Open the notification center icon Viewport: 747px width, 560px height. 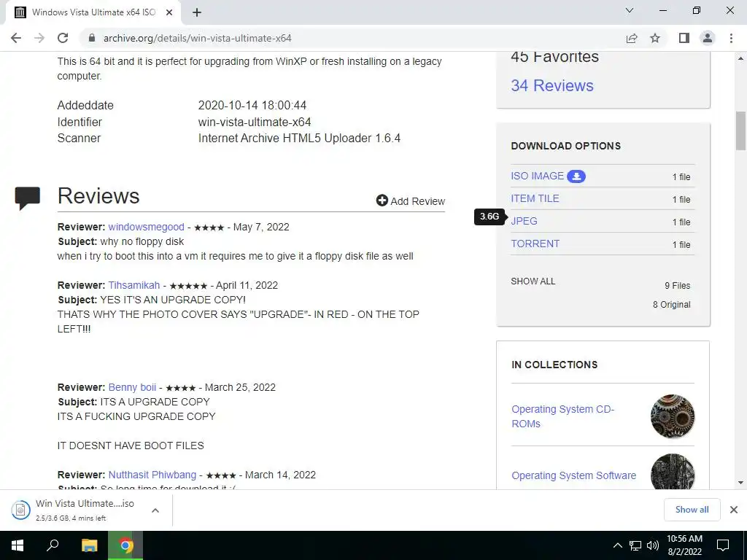(x=723, y=545)
